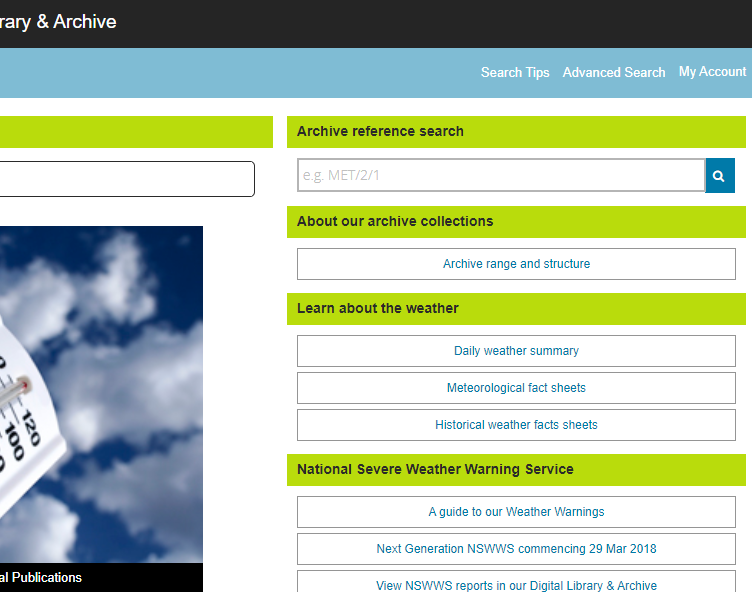Click the Library & Archive site title

coord(58,22)
